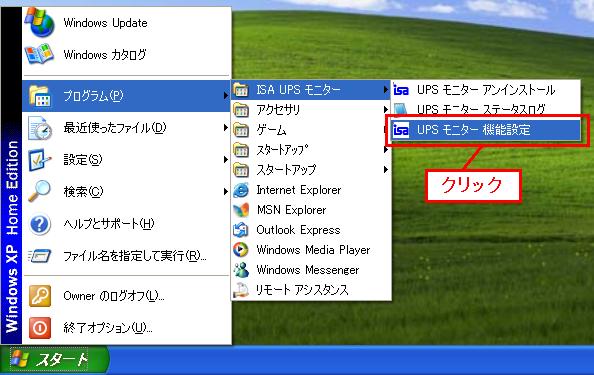Expand the プログラム(P) submenu arrow
The width and height of the screenshot is (594, 375).
point(225,96)
